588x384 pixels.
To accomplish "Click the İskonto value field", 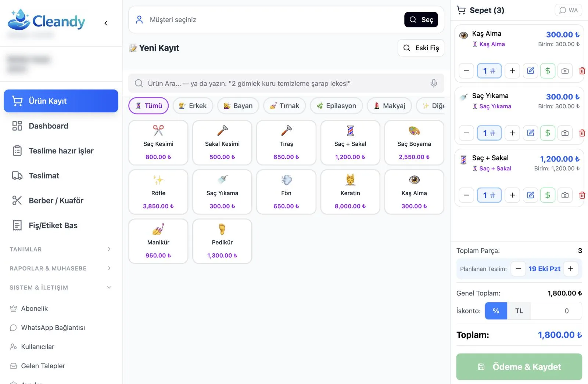I will tap(556, 311).
